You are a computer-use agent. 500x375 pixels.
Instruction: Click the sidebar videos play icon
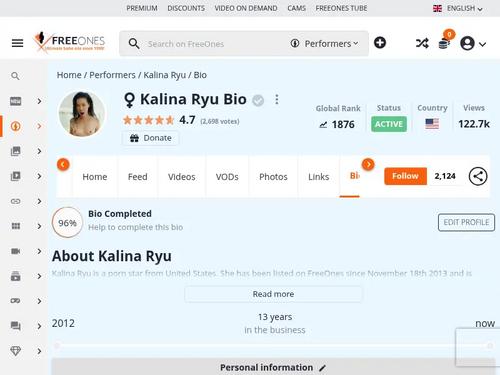click(x=16, y=176)
